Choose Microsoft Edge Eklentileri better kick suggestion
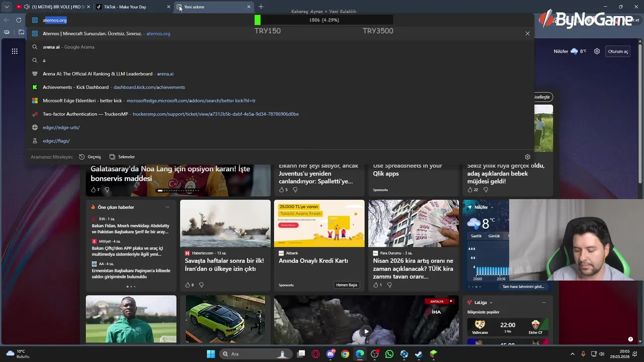Image resolution: width=644 pixels, height=362 pixels. [x=279, y=101]
